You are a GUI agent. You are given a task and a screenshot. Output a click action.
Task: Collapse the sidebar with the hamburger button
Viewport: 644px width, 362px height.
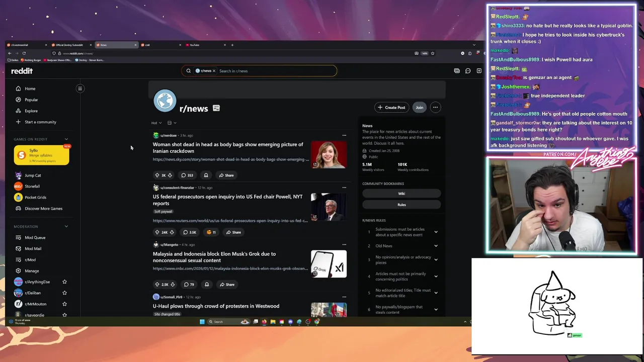click(x=80, y=88)
